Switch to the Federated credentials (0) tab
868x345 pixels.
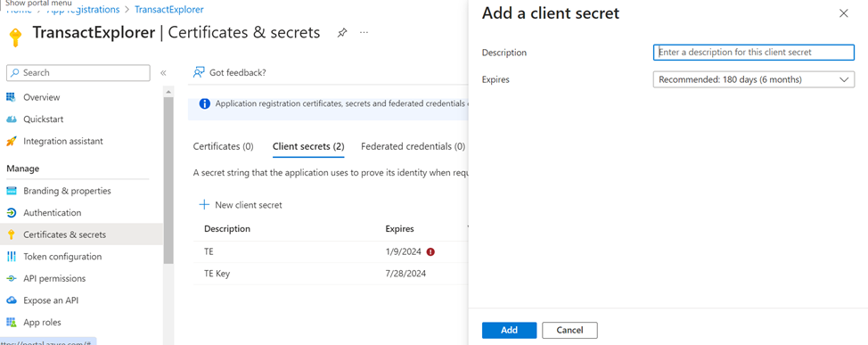413,147
